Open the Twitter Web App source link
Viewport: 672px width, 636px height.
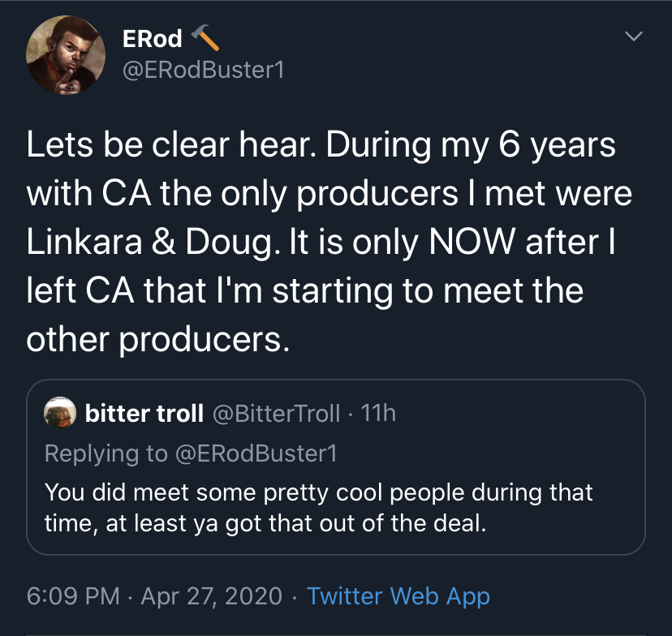click(x=398, y=596)
